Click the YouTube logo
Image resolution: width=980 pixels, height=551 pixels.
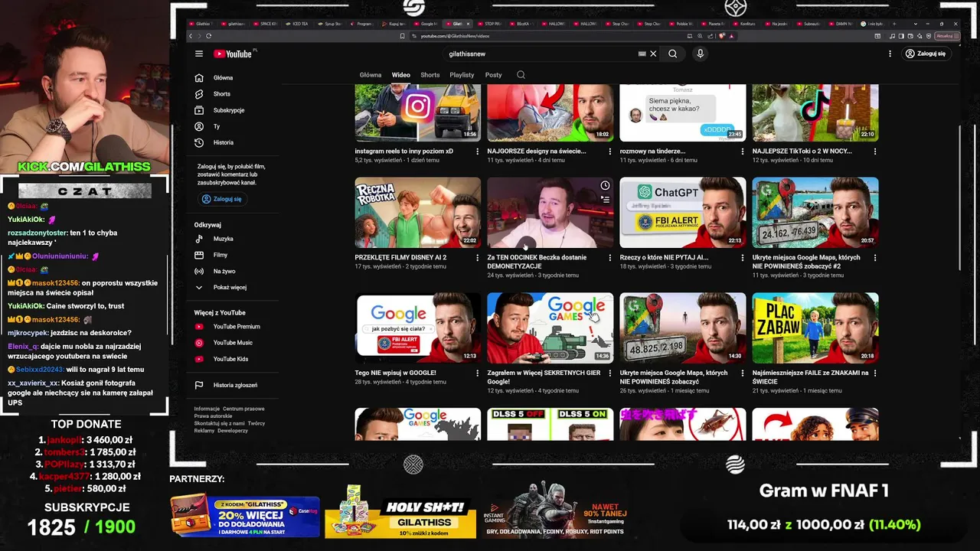click(x=234, y=54)
